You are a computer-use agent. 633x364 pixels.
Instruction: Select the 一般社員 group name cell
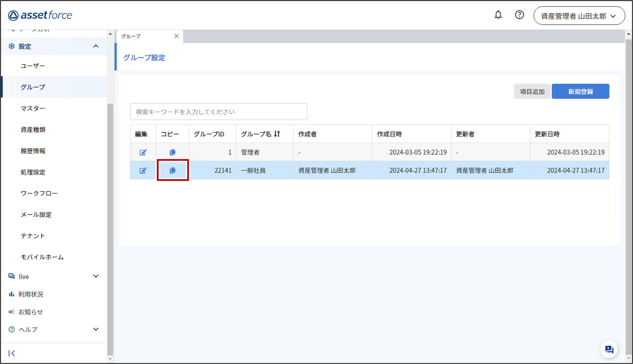coord(265,170)
